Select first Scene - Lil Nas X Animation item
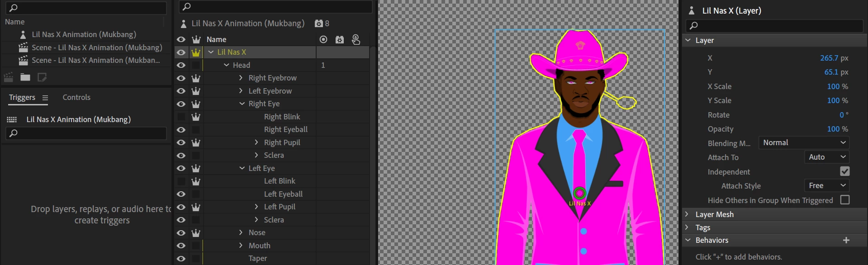868x265 pixels. 97,47
